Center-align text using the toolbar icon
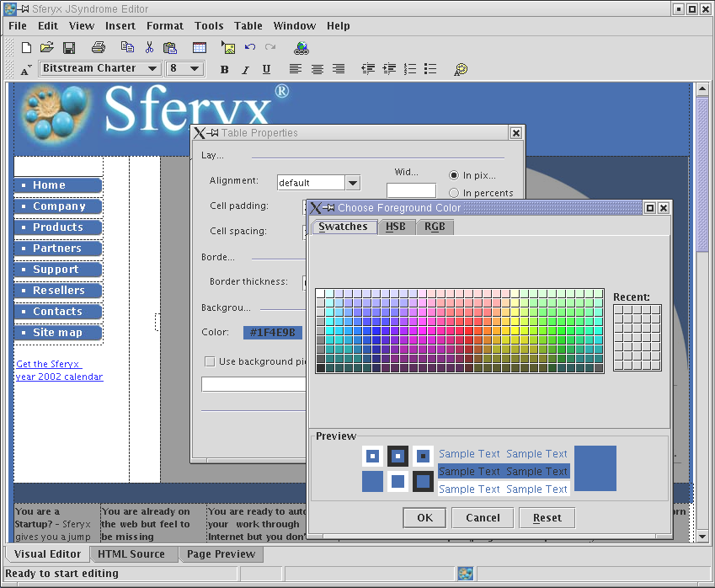The height and width of the screenshot is (588, 715). pyautogui.click(x=317, y=69)
